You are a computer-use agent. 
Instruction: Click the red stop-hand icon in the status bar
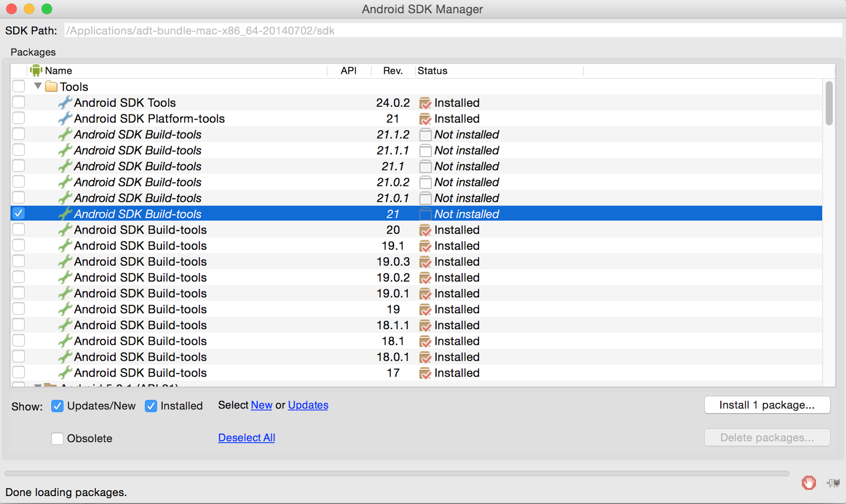[x=808, y=483]
